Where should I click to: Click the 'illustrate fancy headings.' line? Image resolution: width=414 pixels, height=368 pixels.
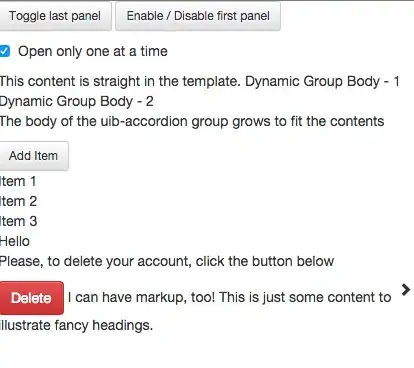[76, 325]
